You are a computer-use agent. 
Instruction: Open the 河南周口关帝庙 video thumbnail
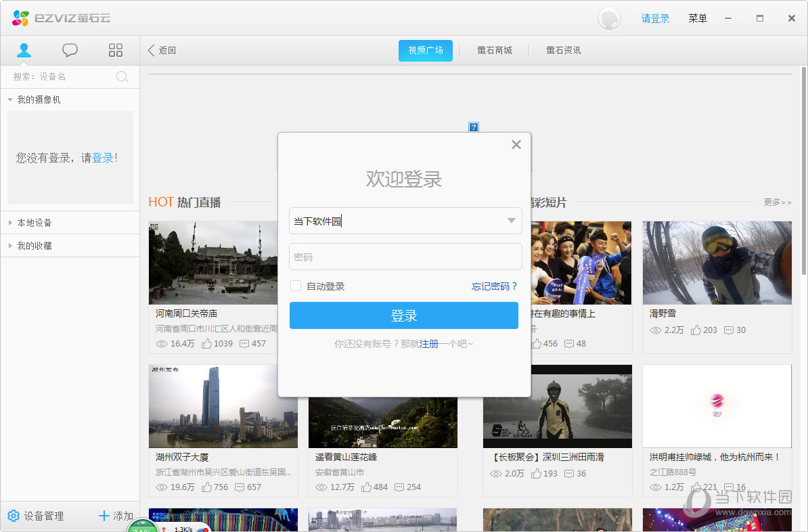click(x=212, y=263)
